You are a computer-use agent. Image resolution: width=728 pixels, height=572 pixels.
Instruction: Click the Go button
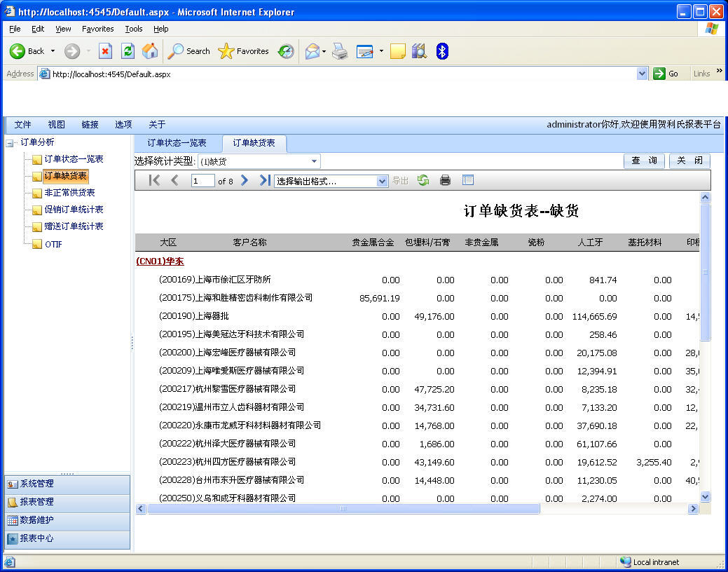(666, 74)
